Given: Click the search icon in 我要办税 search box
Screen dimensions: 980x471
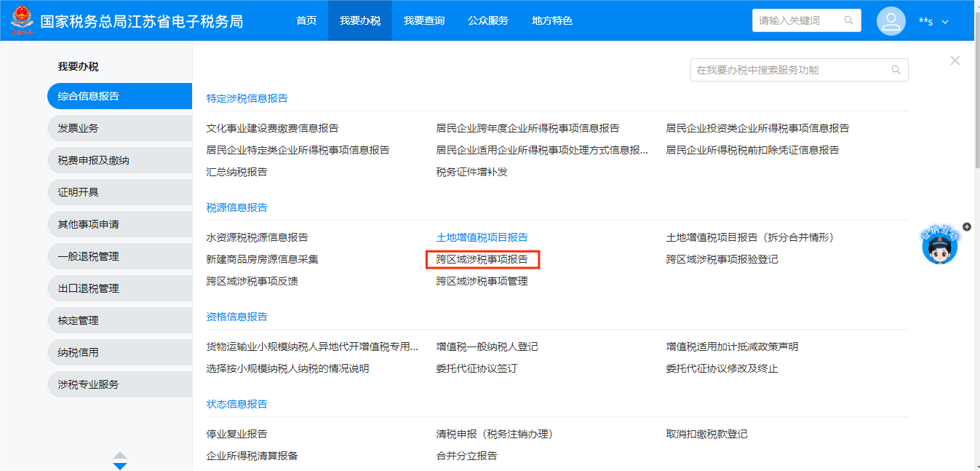Looking at the screenshot, I should coord(896,70).
